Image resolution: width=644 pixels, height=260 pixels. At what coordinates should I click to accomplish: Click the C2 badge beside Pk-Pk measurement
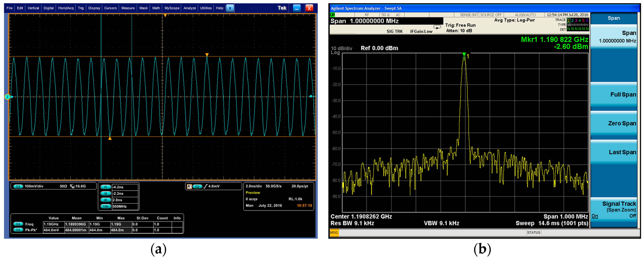coord(18,230)
